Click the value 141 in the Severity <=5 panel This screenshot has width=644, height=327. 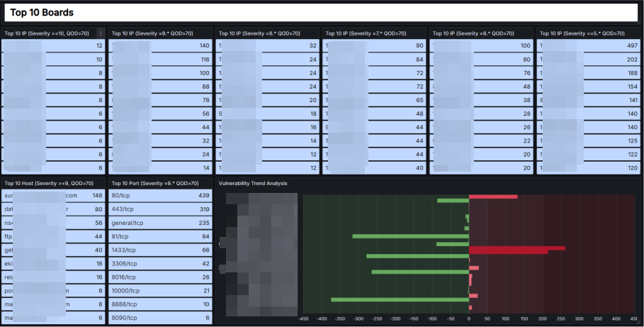pyautogui.click(x=633, y=100)
